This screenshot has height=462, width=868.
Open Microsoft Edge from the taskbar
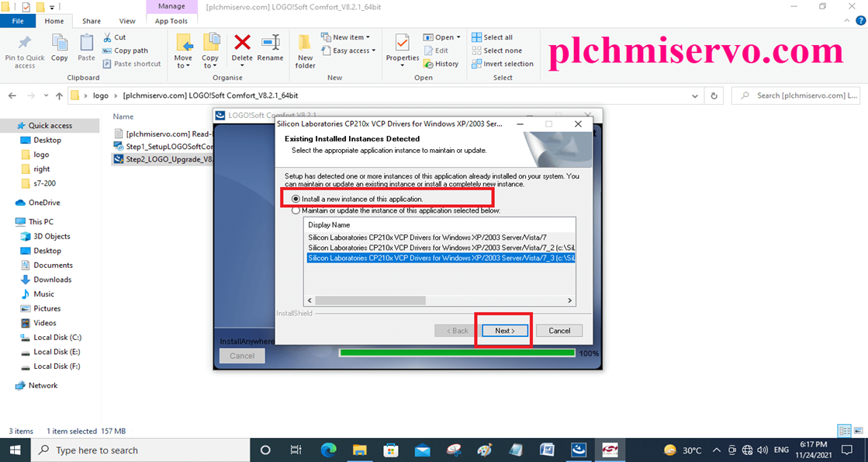(328, 450)
